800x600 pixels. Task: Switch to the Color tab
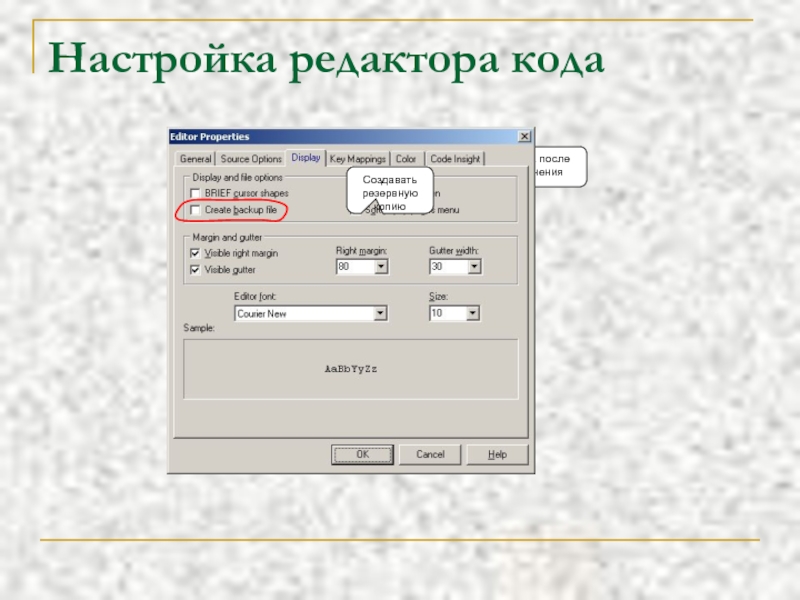pos(406,159)
